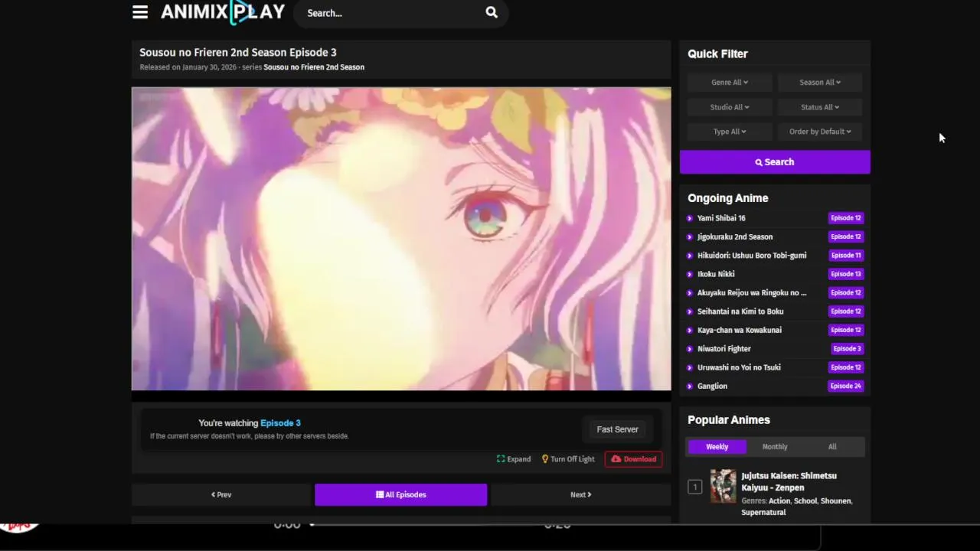The image size is (980, 551).
Task: Click arrow icon beside Ganglion
Action: pyautogui.click(x=690, y=386)
